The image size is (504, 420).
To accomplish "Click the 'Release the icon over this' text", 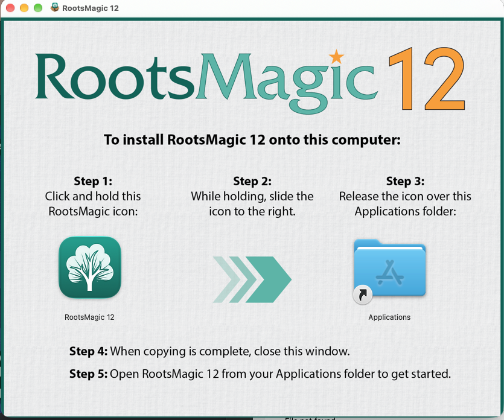I will [x=406, y=196].
